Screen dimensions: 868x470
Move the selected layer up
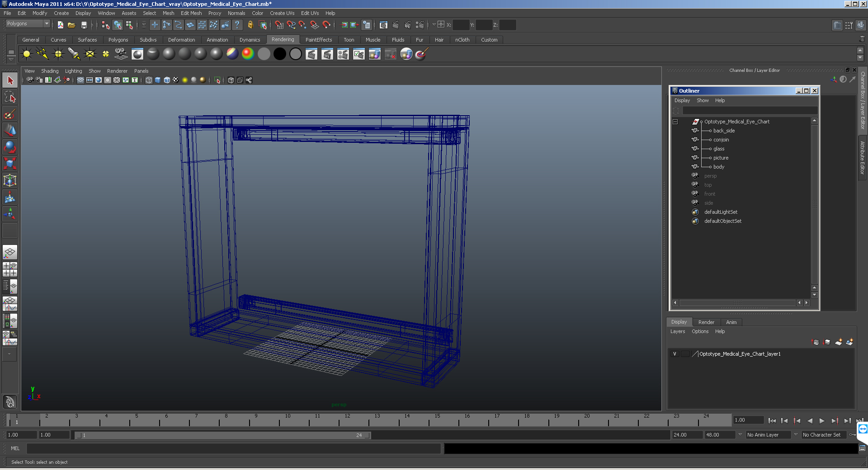click(816, 342)
